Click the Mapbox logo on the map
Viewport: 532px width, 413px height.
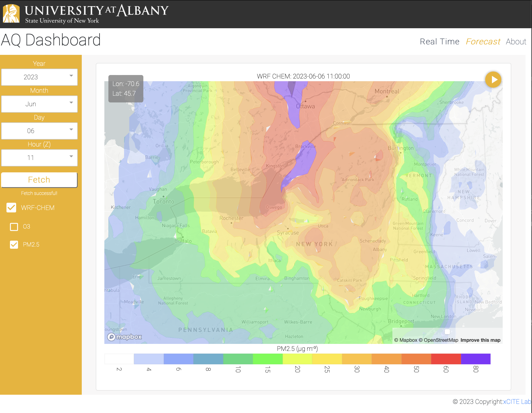[x=125, y=337]
